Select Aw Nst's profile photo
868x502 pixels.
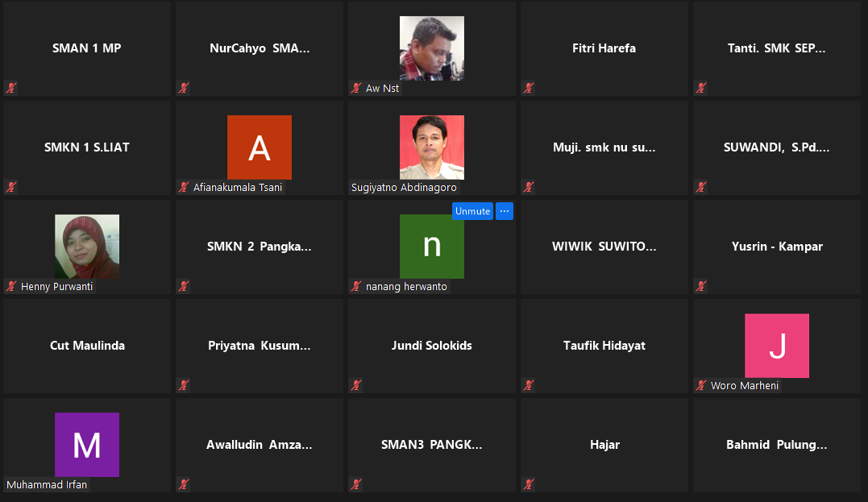(x=431, y=48)
